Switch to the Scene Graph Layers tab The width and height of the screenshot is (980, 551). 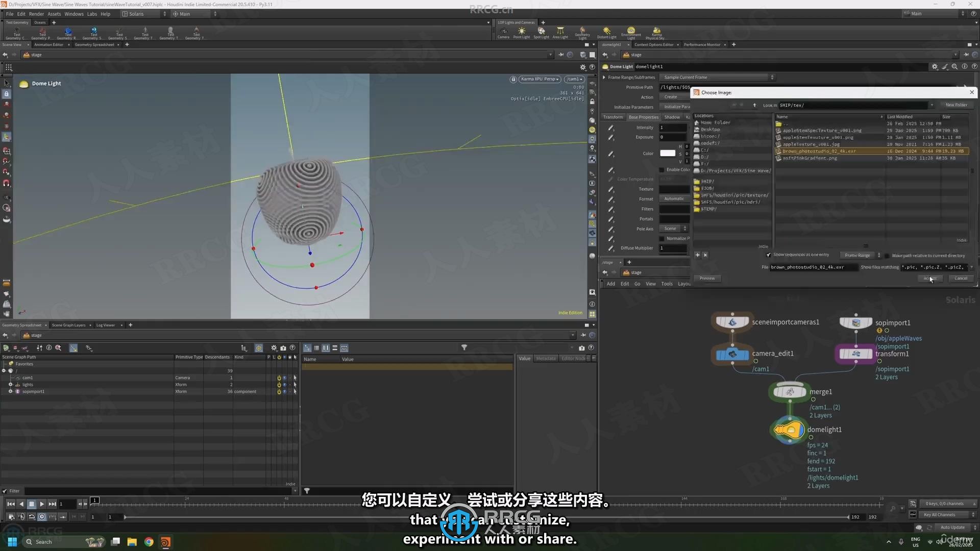[68, 325]
